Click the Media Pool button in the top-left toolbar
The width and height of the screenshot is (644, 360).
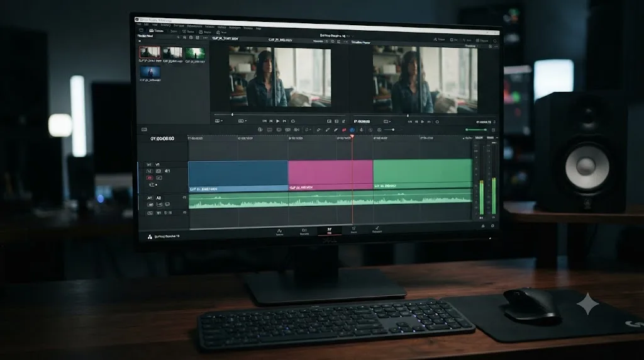(157, 31)
